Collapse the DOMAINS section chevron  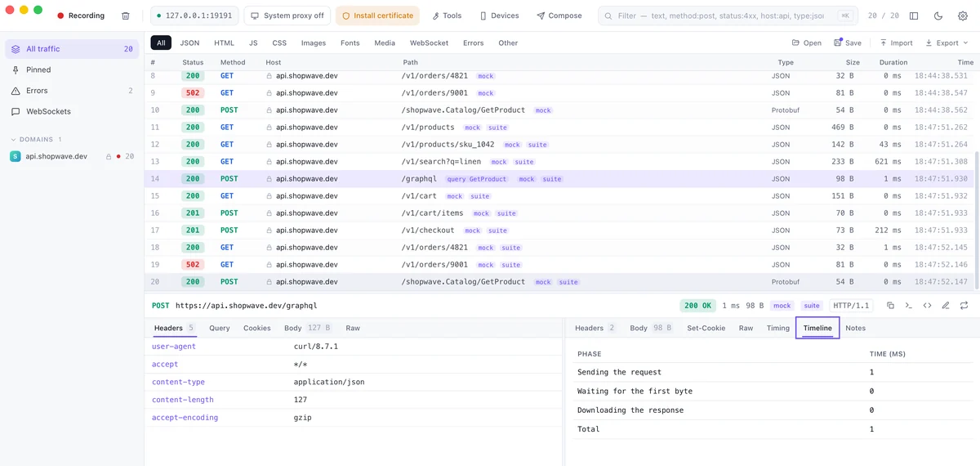(13, 140)
